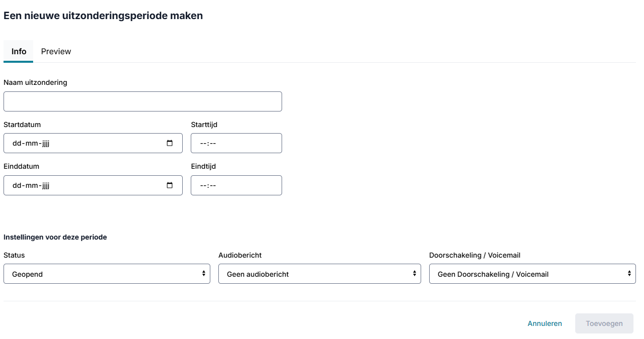The image size is (644, 339).
Task: Expand the Doorschakeling / Voicemail dropdown
Action: [x=533, y=274]
